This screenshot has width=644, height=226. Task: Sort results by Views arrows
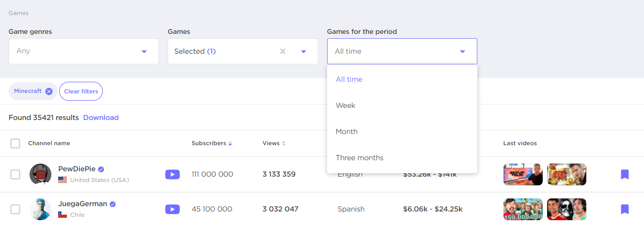tap(283, 143)
